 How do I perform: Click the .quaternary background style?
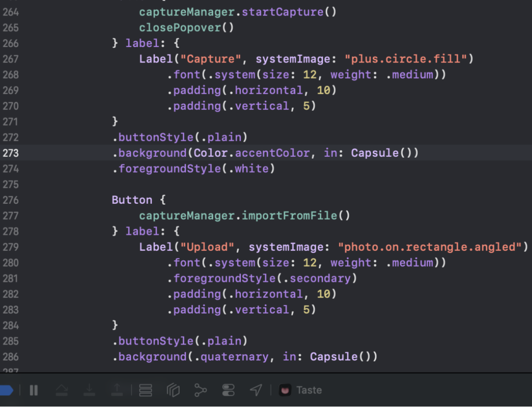(235, 357)
